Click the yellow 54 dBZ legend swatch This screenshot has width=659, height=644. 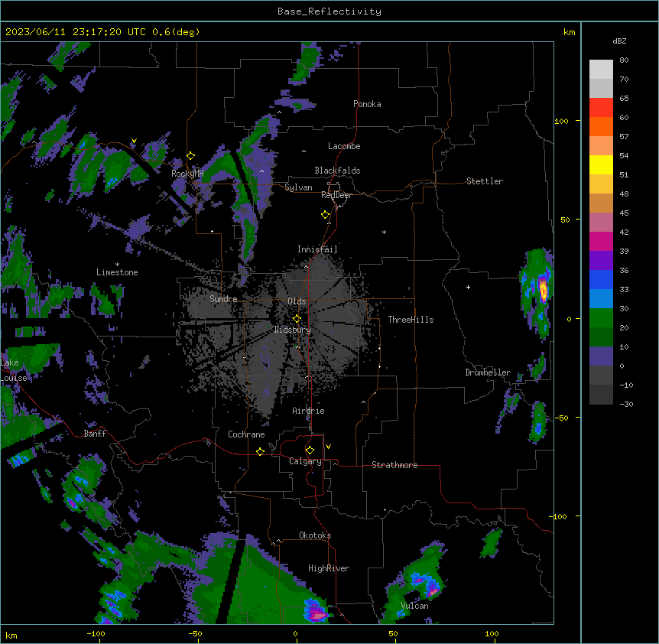coord(601,164)
